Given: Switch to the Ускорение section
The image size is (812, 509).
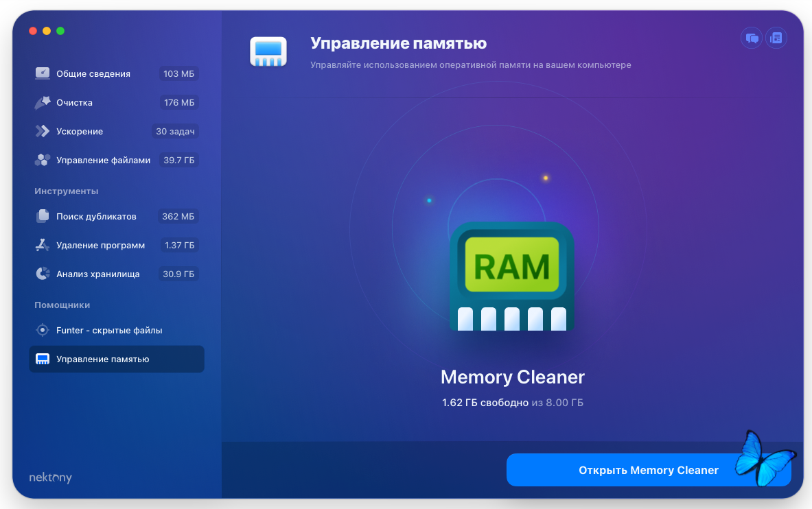Looking at the screenshot, I should click(117, 132).
